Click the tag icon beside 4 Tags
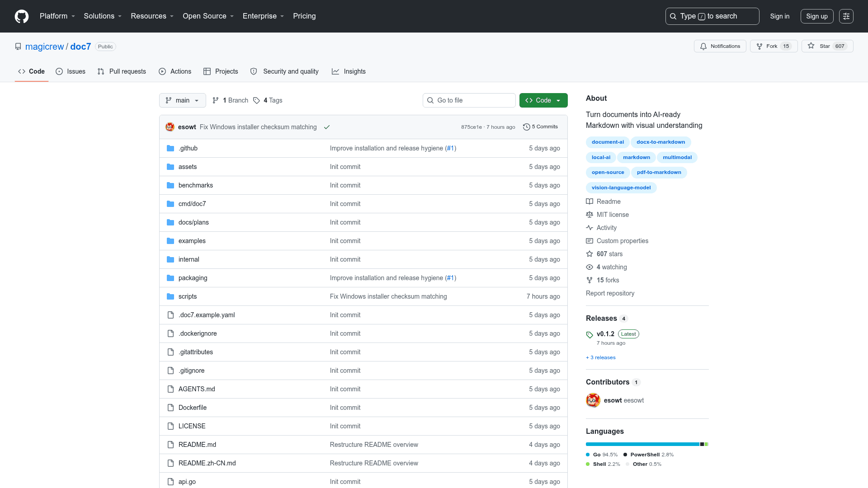 pyautogui.click(x=256, y=100)
